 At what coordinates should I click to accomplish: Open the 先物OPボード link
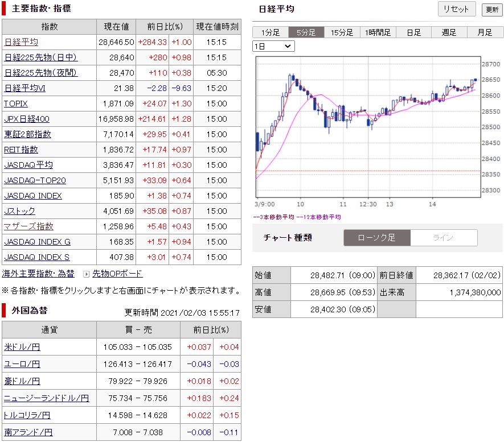117,274
